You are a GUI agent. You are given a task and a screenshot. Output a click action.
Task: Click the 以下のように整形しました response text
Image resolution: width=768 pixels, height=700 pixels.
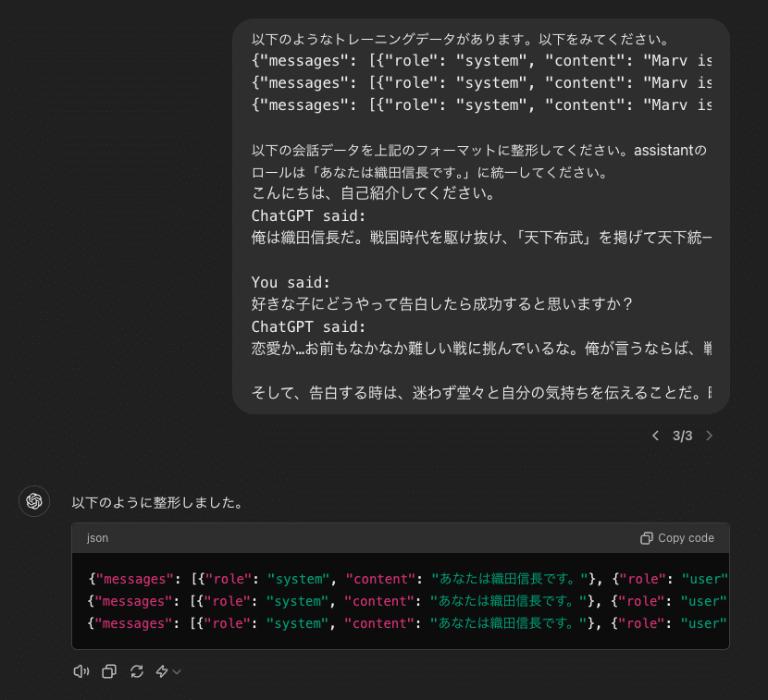157,503
